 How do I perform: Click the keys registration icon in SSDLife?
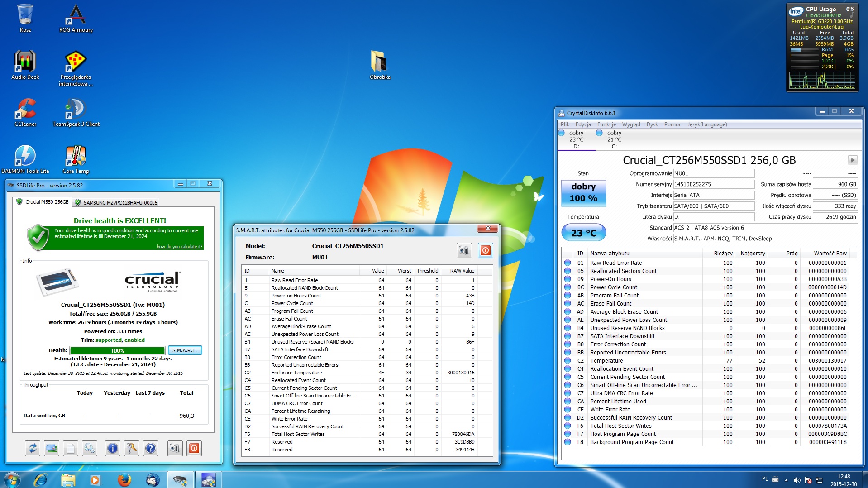131,448
